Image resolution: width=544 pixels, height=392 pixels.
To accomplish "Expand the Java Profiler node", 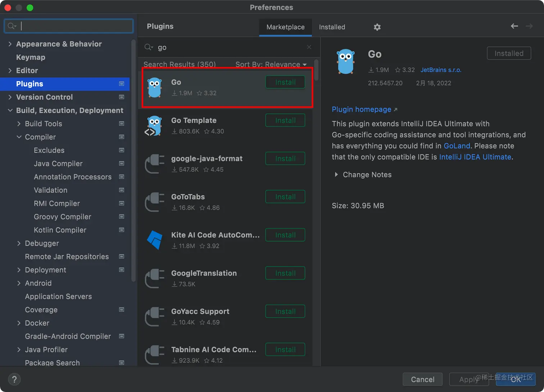I will 19,350.
